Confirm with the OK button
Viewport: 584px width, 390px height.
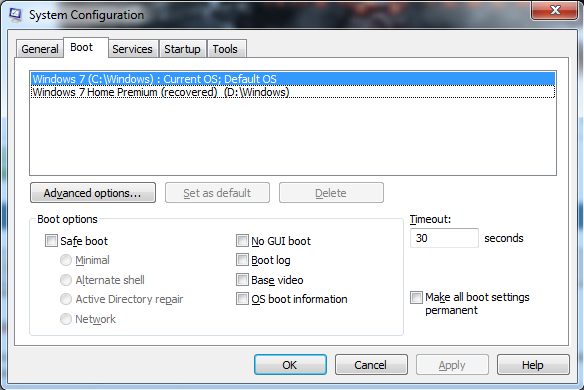tap(290, 365)
